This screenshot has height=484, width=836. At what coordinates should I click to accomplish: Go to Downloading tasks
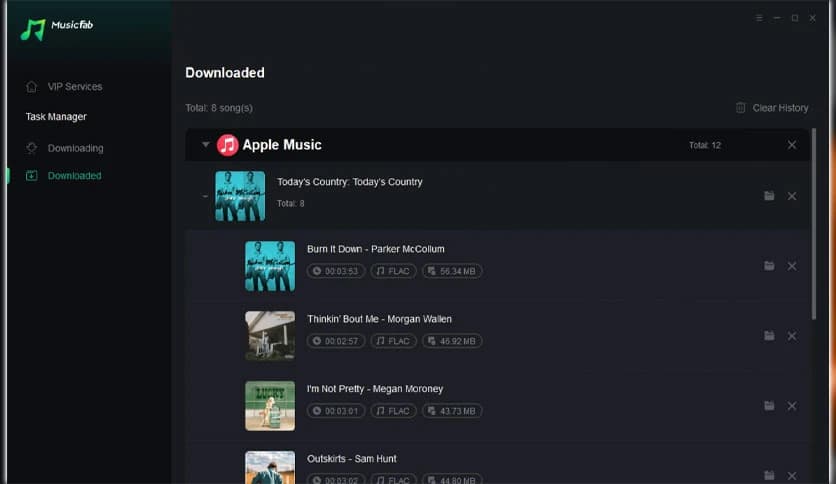coord(75,148)
